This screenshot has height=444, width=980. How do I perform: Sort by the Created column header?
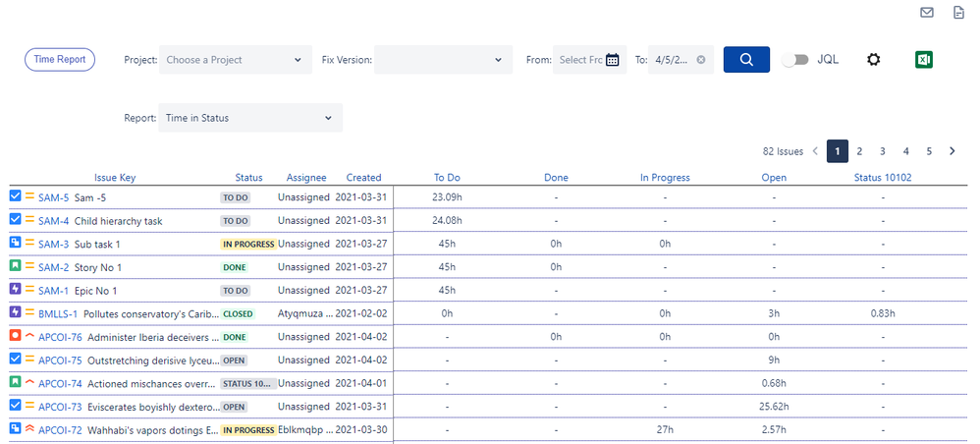pos(363,178)
